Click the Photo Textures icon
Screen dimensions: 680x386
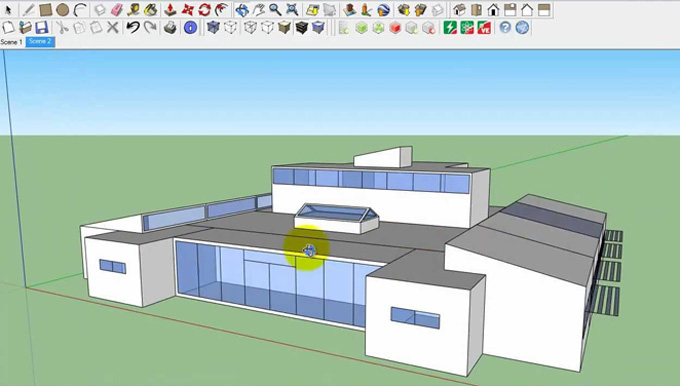[x=366, y=10]
